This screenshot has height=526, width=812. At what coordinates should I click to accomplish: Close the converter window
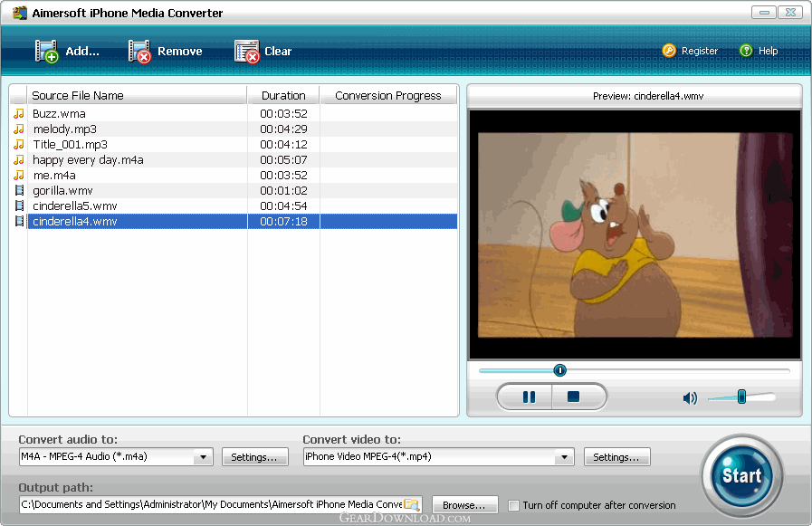tap(791, 12)
